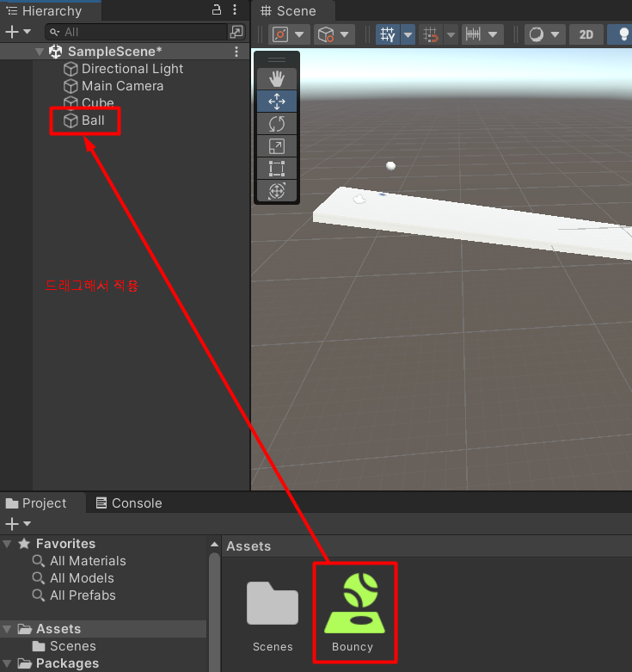This screenshot has height=672, width=632.
Task: Click the Favorites star icon
Action: (x=24, y=544)
